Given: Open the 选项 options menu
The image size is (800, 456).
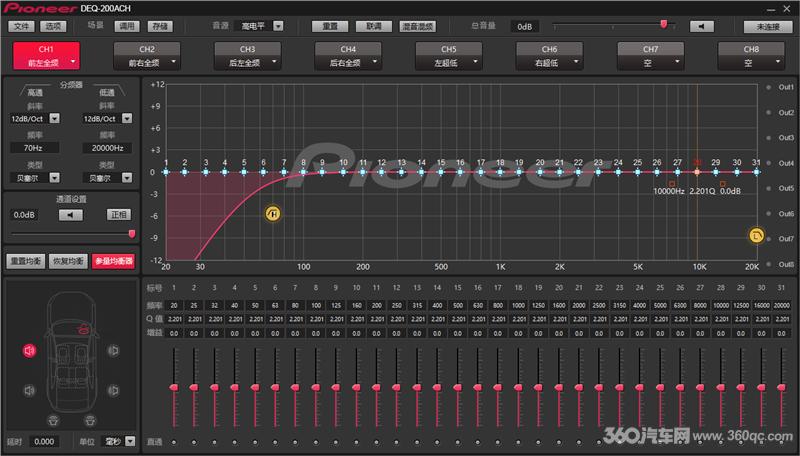Looking at the screenshot, I should coord(53,26).
